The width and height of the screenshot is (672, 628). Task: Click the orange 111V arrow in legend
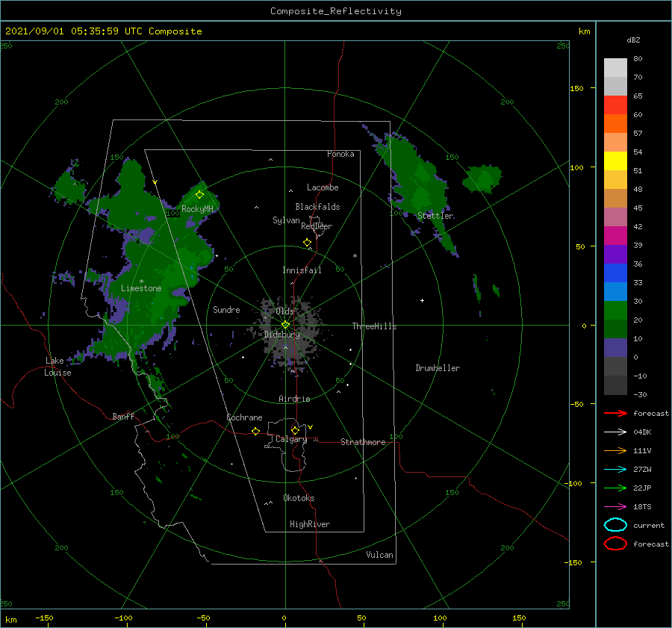coord(615,450)
